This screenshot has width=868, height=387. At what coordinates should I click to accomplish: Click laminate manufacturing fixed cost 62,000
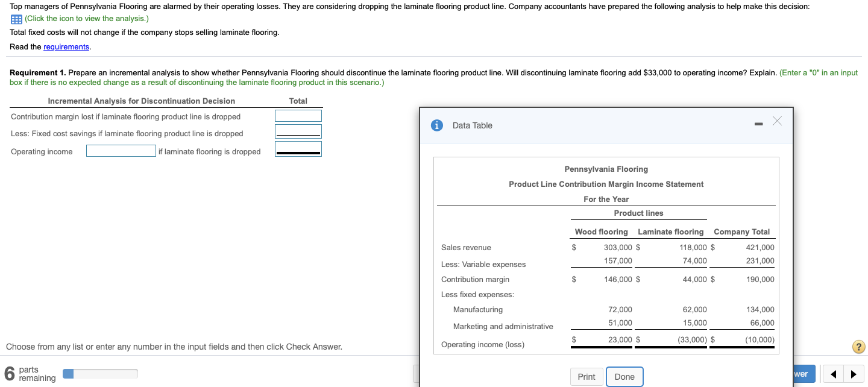pos(695,309)
